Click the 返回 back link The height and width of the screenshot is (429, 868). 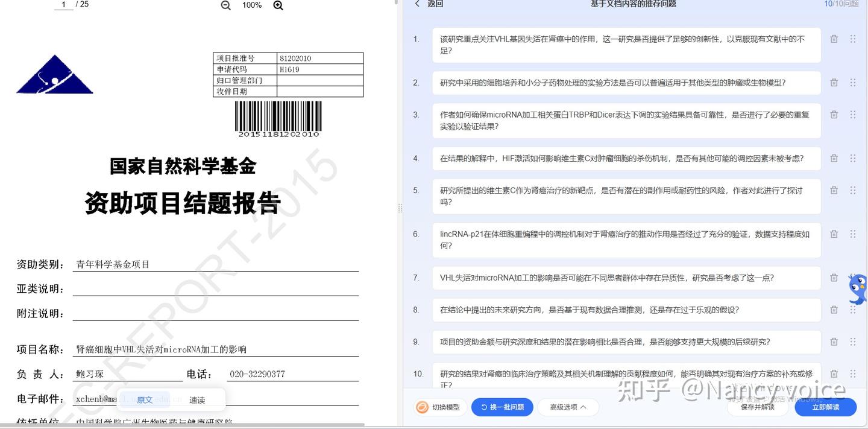point(435,4)
